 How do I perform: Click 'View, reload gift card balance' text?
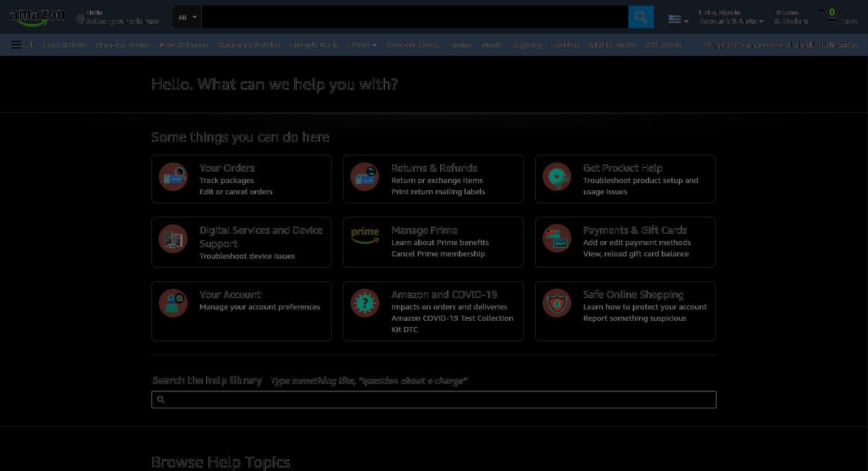click(636, 254)
